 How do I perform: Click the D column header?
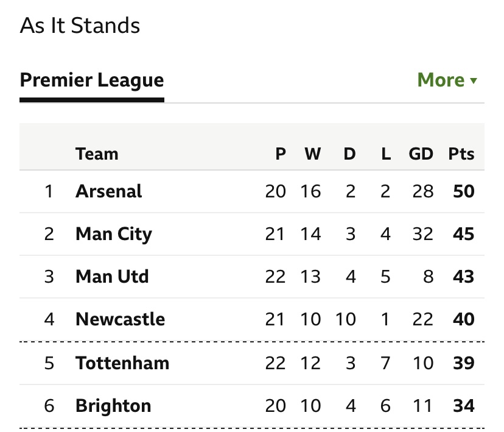click(350, 154)
